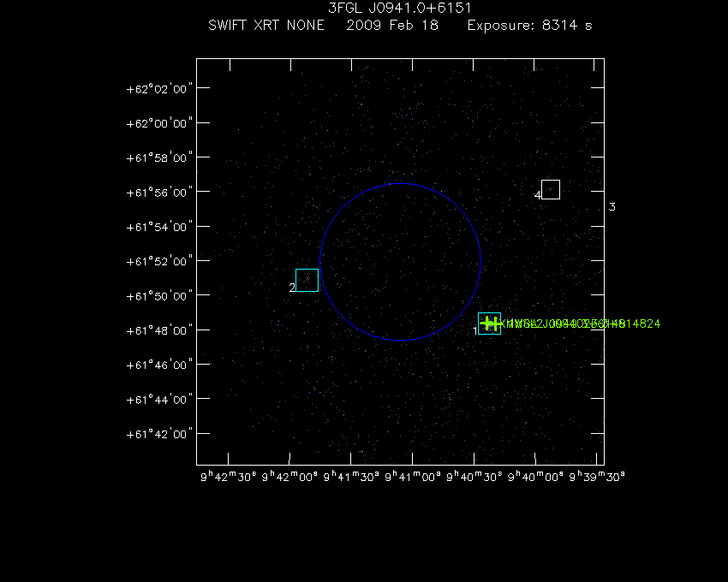Screen dimensions: 728x582
Task: Click the overlapping green catalog label
Action: (x=581, y=324)
